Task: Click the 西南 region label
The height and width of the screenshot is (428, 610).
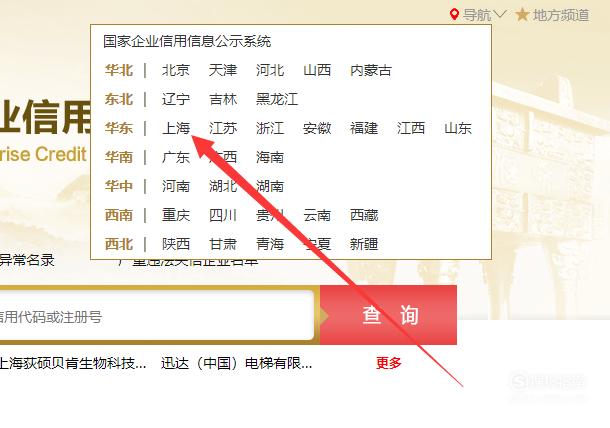Action: pos(119,215)
